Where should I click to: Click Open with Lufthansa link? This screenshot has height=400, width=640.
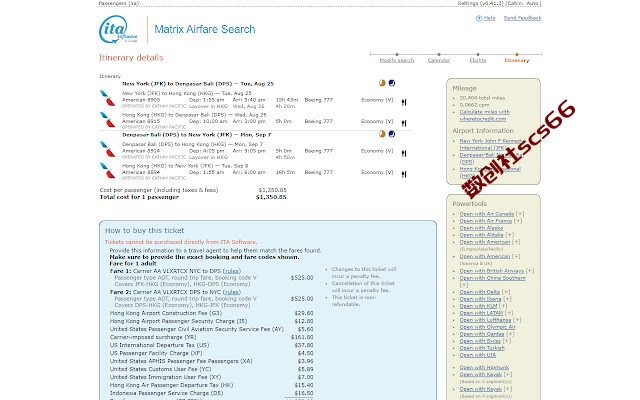485,320
